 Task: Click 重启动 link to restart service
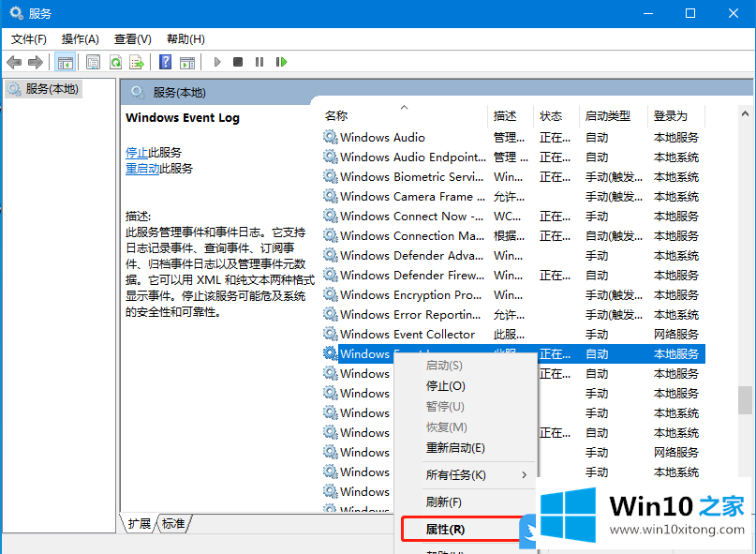(142, 169)
